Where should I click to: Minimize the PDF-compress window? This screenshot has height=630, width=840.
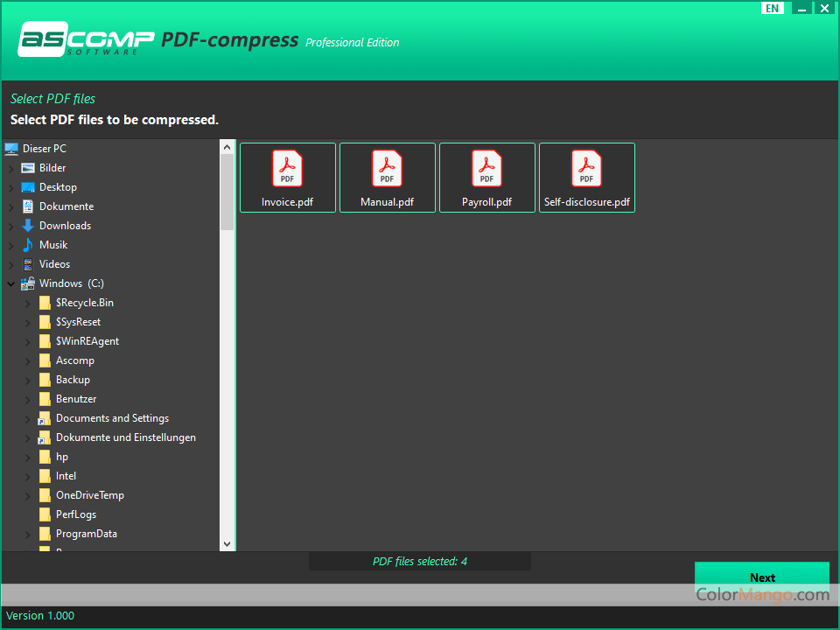click(x=801, y=8)
